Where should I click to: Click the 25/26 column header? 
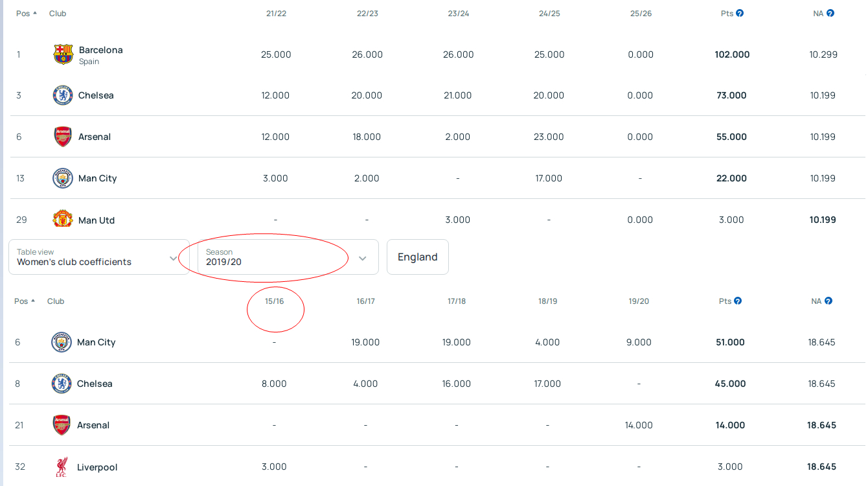coord(641,14)
